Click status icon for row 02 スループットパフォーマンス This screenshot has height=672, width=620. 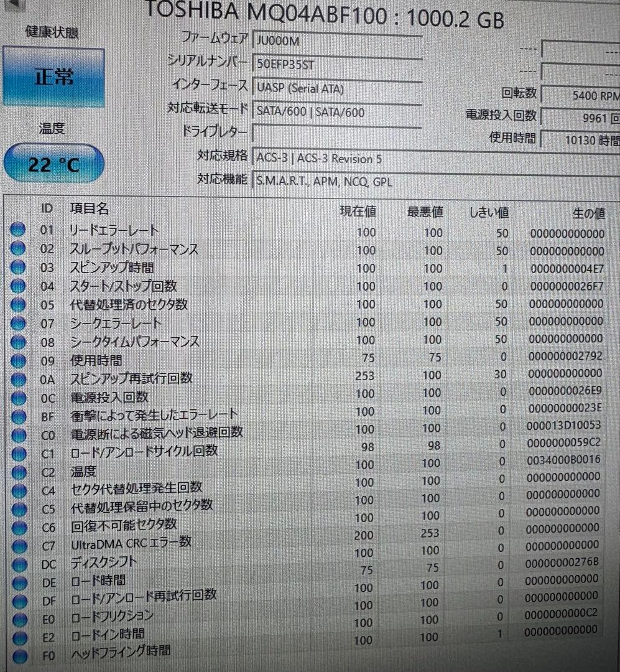[17, 248]
